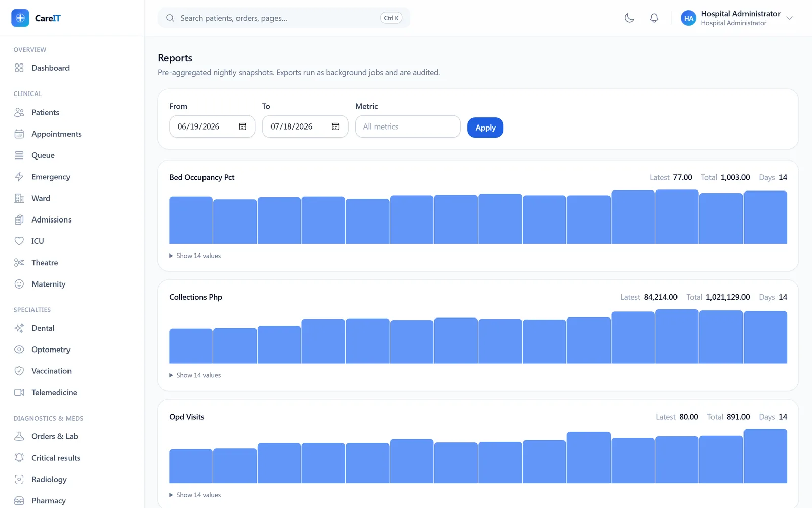Focus the search patients, orders, pages field
812x508 pixels.
point(284,18)
